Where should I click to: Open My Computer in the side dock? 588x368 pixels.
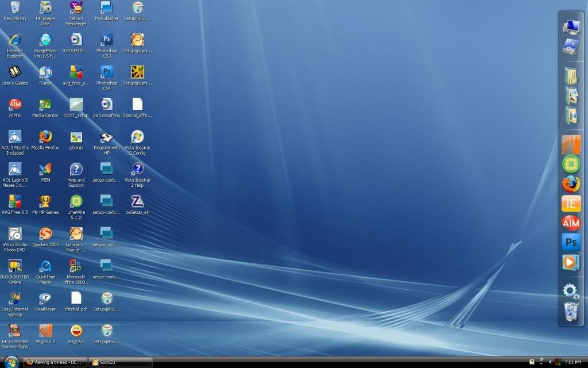(571, 26)
